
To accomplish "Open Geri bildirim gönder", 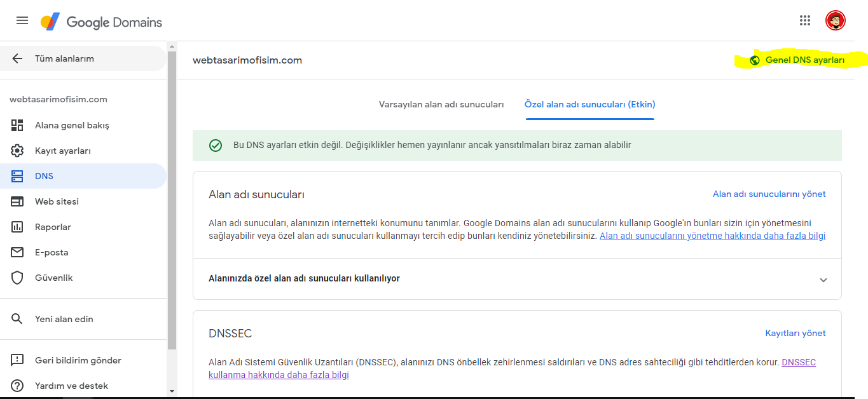I will click(83, 360).
